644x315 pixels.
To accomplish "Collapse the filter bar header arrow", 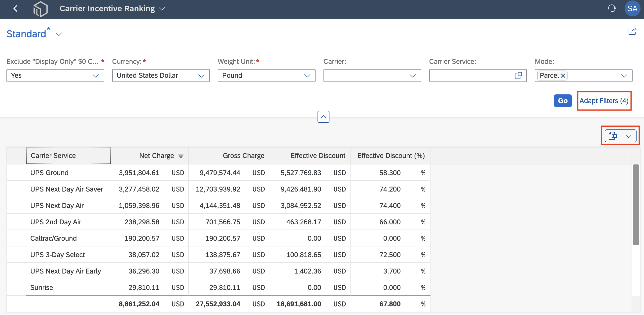I will [323, 117].
